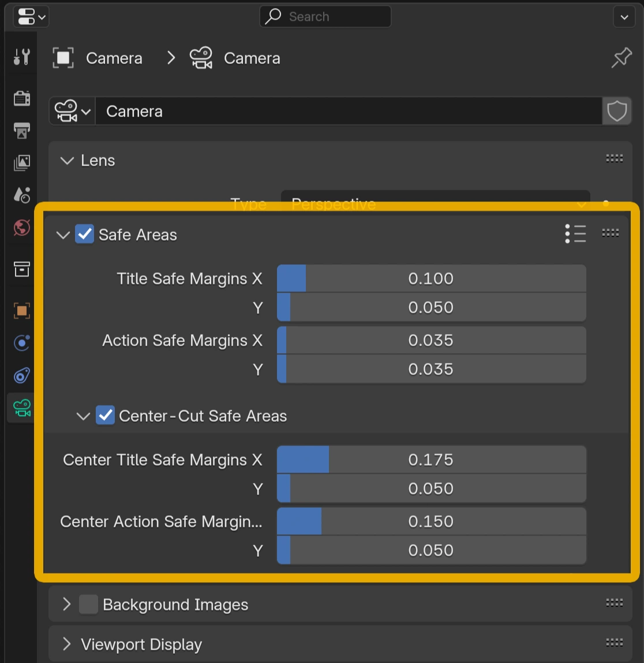Viewport: 644px width, 663px height.
Task: Collapse the Lens panel
Action: click(x=67, y=160)
